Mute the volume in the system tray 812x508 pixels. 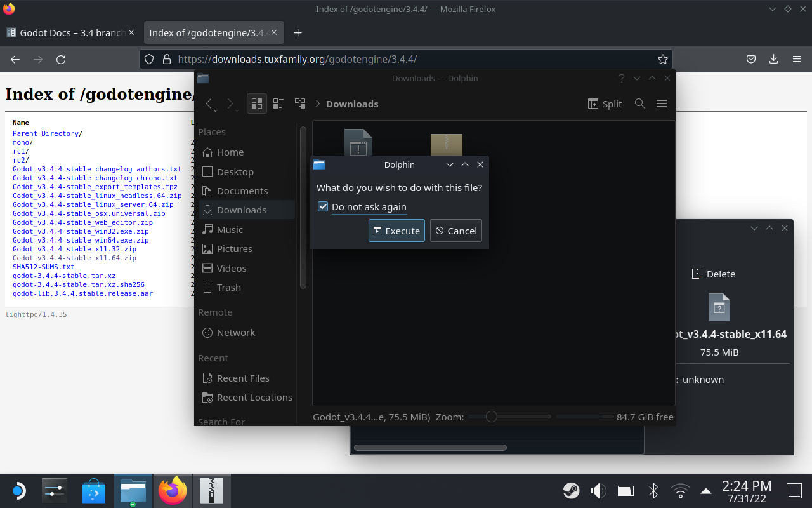pos(598,490)
